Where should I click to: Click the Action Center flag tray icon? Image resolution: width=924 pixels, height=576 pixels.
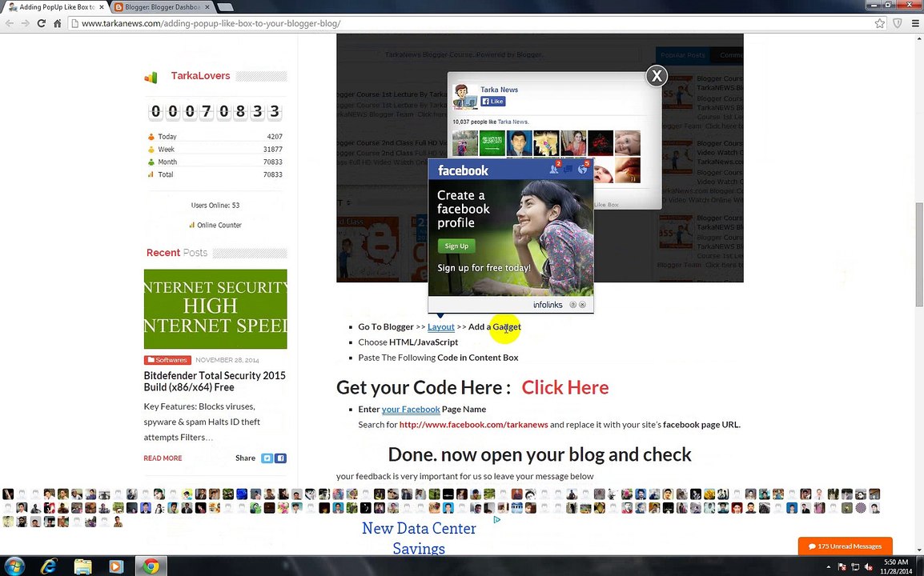tap(842, 566)
